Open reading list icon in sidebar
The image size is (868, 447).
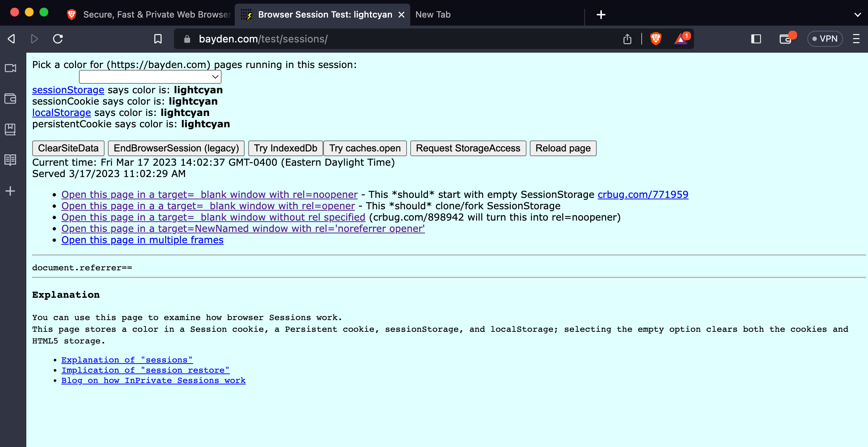[x=10, y=160]
